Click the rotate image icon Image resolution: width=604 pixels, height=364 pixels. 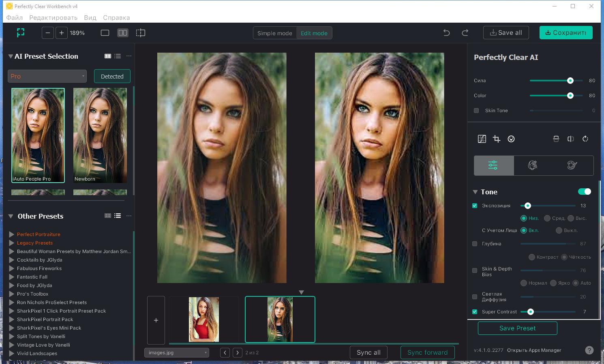click(x=585, y=139)
